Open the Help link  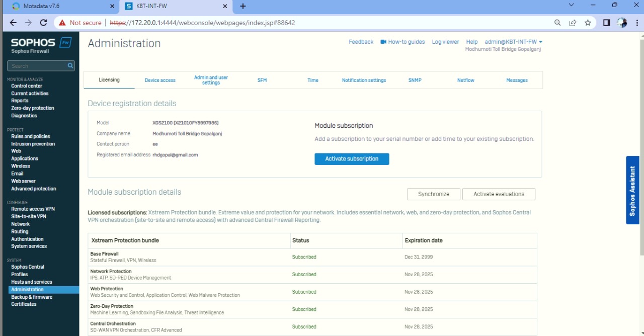(472, 42)
